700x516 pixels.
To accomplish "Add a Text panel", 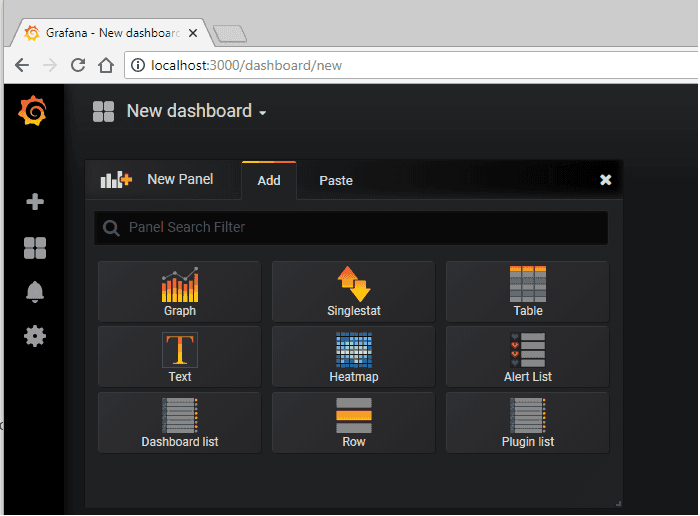I will (179, 357).
